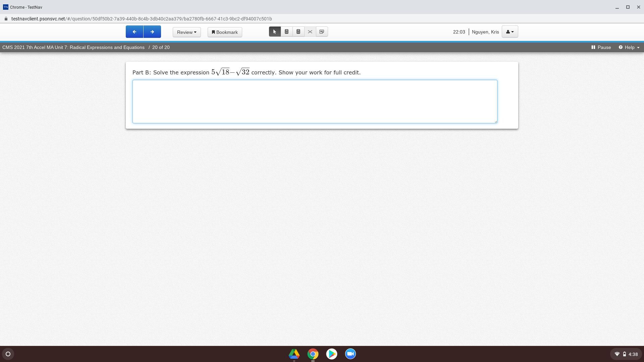Open the second calculator tool

[298, 32]
